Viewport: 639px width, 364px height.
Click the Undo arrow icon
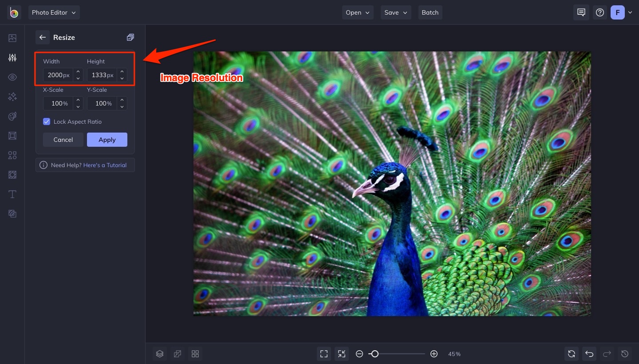(x=589, y=354)
